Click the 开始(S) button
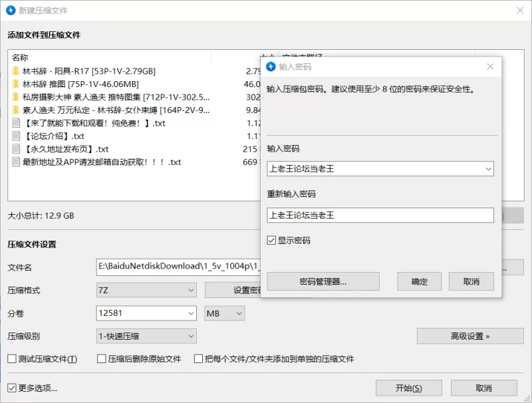 pyautogui.click(x=409, y=388)
